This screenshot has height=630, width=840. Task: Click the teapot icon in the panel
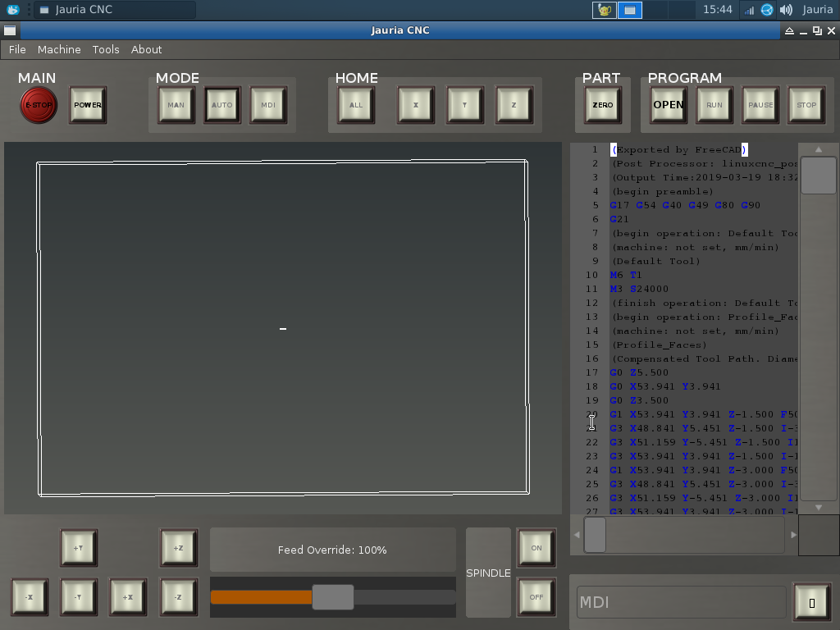(x=605, y=10)
